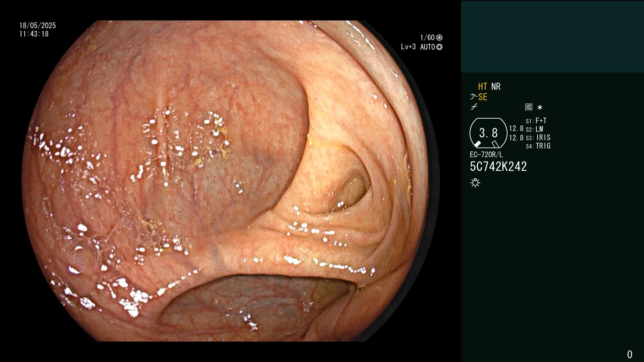644x362 pixels.
Task: Click the endoscopic live image view
Action: 231,181
